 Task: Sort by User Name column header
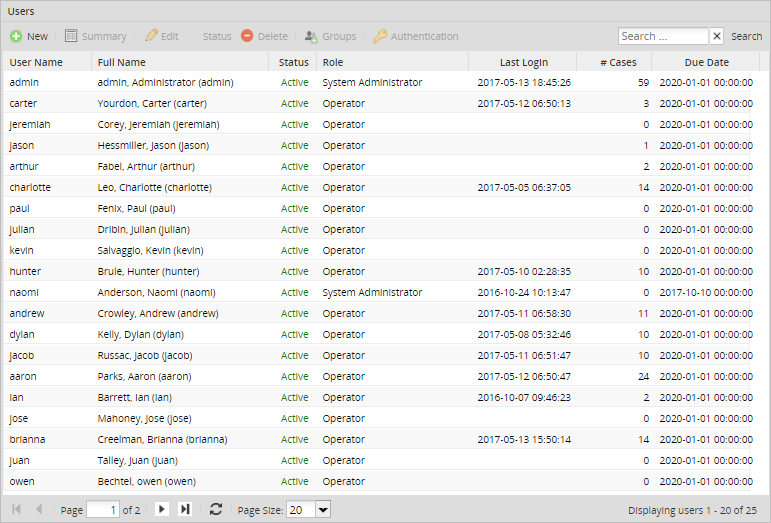[36, 62]
